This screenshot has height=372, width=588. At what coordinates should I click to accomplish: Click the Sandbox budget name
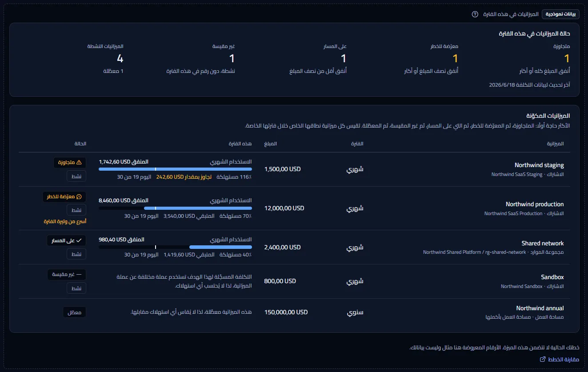pyautogui.click(x=552, y=277)
